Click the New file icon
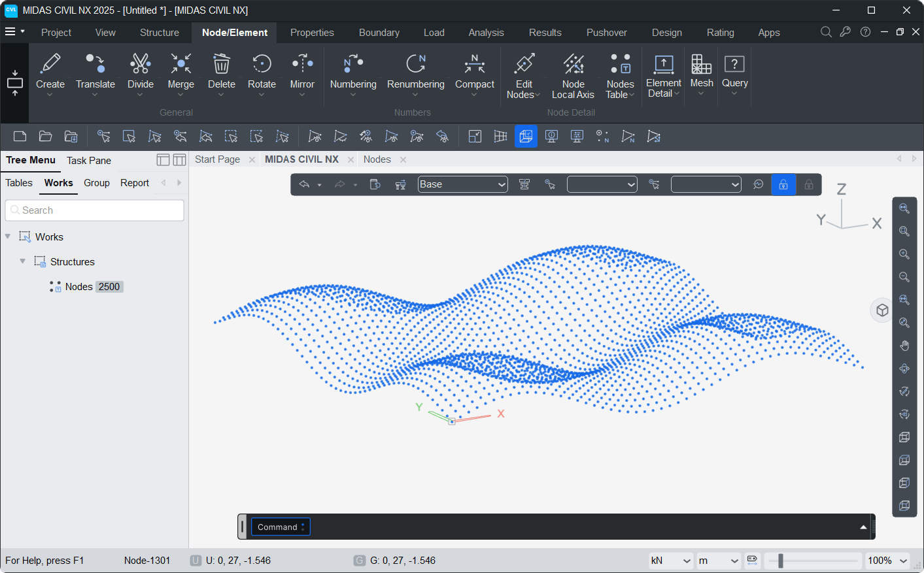Viewport: 924px width, 573px height. coord(20,137)
